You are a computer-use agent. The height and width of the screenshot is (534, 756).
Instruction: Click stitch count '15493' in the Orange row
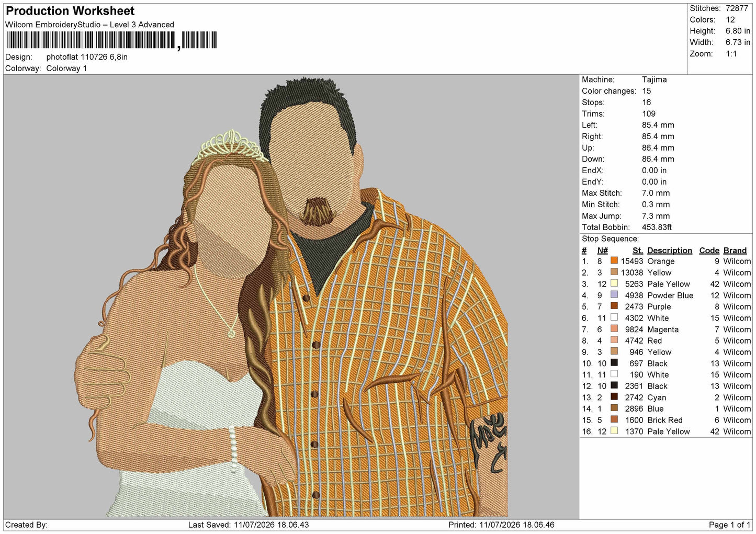(632, 262)
